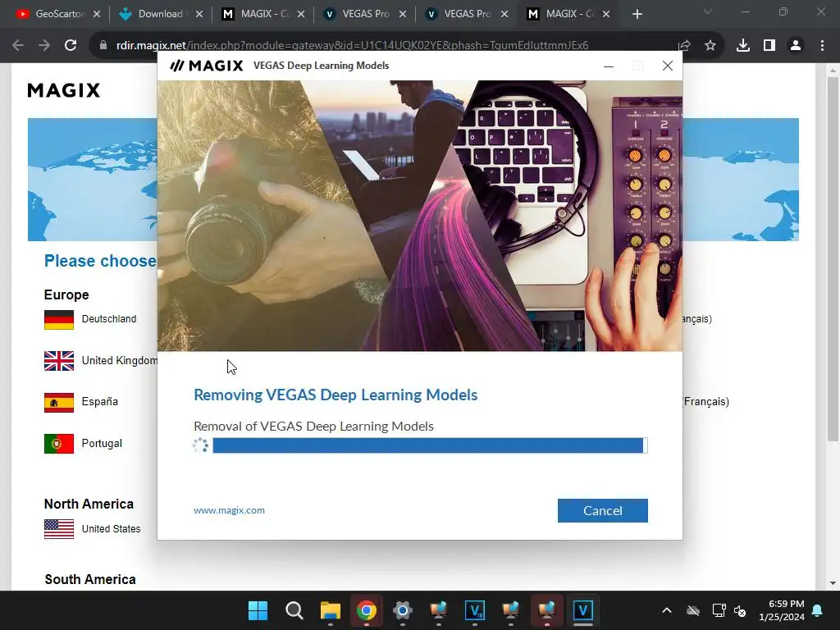Open Chrome downloads
This screenshot has height=630, width=840.
(743, 46)
